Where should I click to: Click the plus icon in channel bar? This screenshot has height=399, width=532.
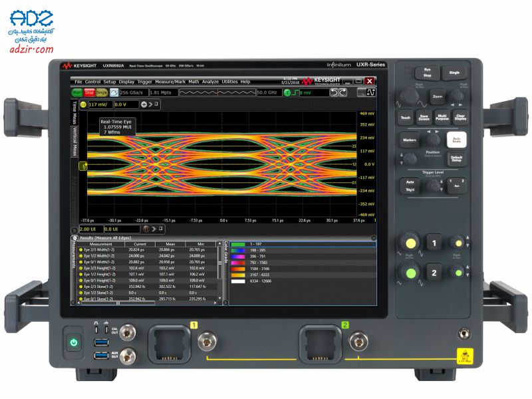coord(144,104)
